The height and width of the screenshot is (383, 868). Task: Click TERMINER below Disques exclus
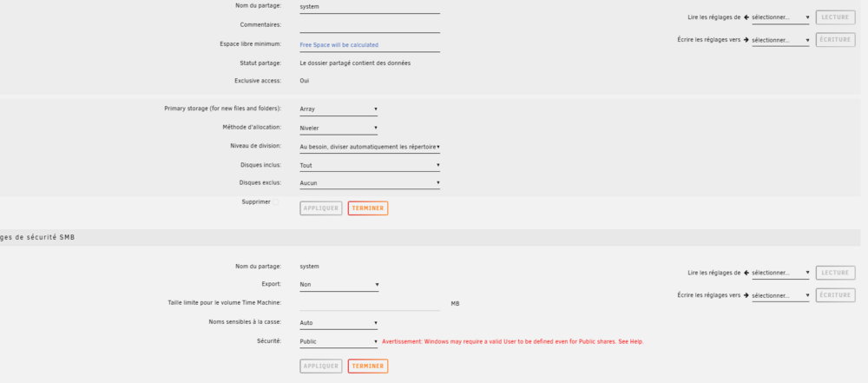coord(367,208)
